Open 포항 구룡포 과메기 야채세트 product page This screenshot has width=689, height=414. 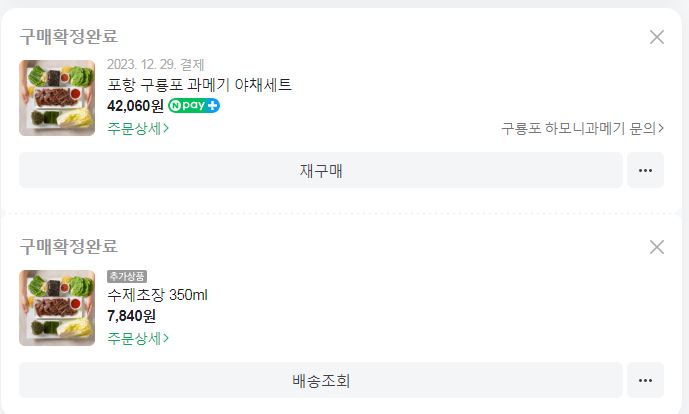(199, 85)
